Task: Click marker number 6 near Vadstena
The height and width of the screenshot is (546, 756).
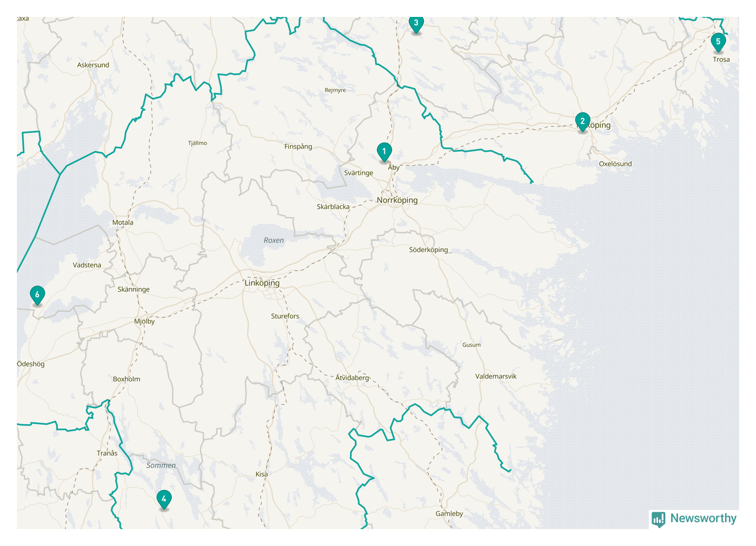Action: point(37,294)
